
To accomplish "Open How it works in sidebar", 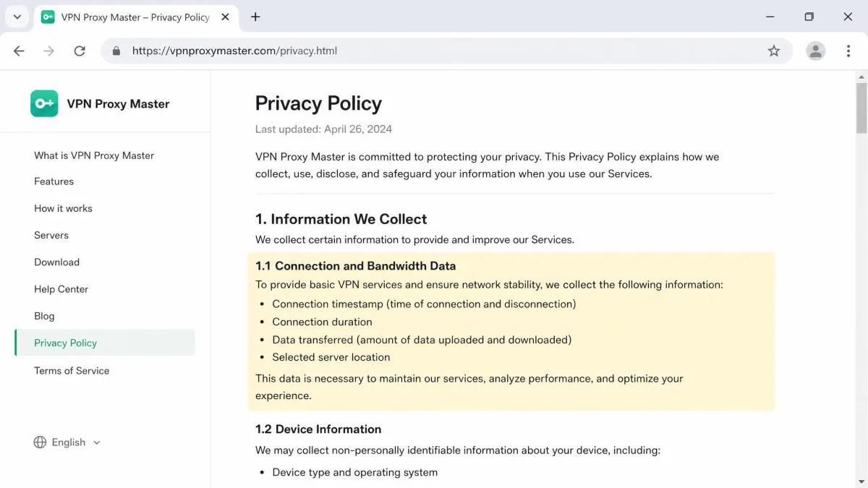I will click(x=63, y=208).
